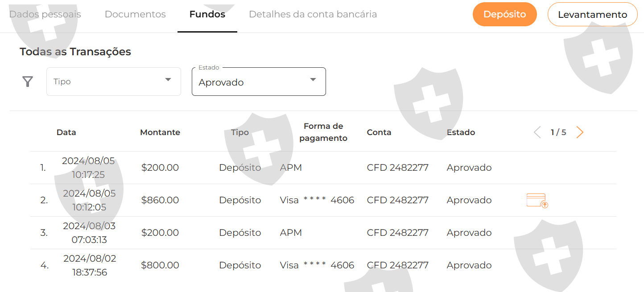The image size is (644, 292).
Task: Switch to Documentos tab
Action: (x=135, y=14)
